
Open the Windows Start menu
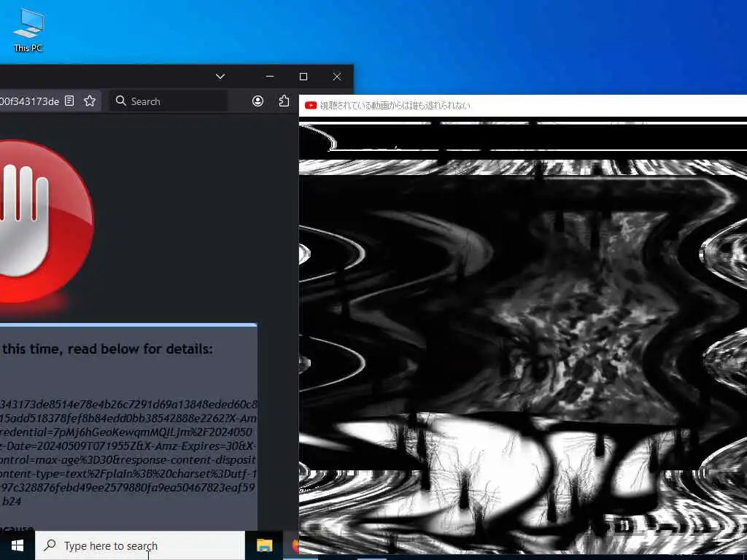click(18, 545)
